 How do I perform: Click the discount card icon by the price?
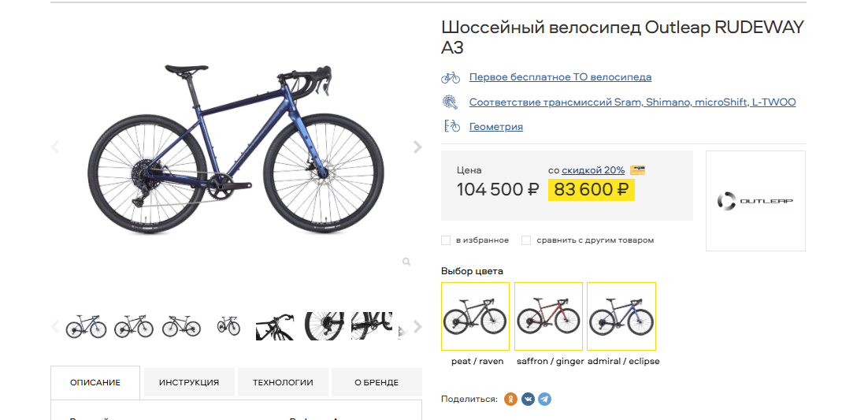pyautogui.click(x=638, y=170)
